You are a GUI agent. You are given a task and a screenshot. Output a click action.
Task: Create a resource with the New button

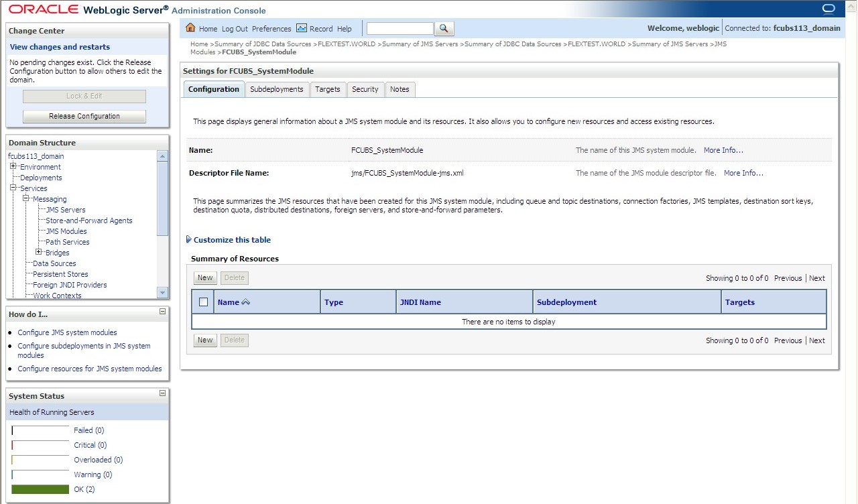click(x=204, y=277)
